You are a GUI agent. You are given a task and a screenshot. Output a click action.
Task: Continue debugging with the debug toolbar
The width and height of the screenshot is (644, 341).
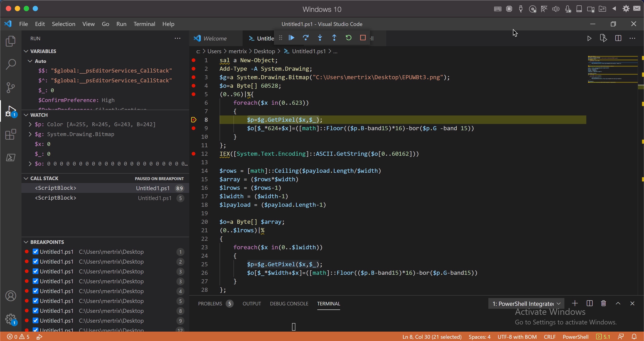[x=291, y=38]
